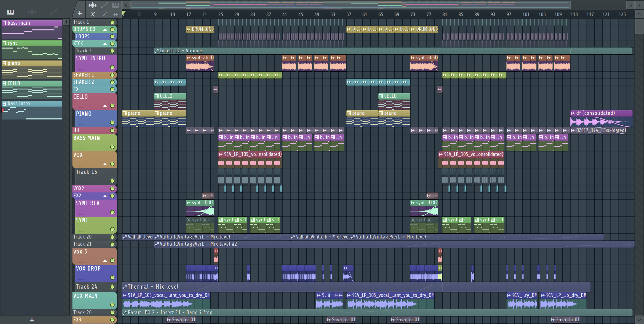This screenshot has height=324, width=644.
Task: Click the automation icon of Param. EQ 2 clip
Action: pyautogui.click(x=125, y=313)
